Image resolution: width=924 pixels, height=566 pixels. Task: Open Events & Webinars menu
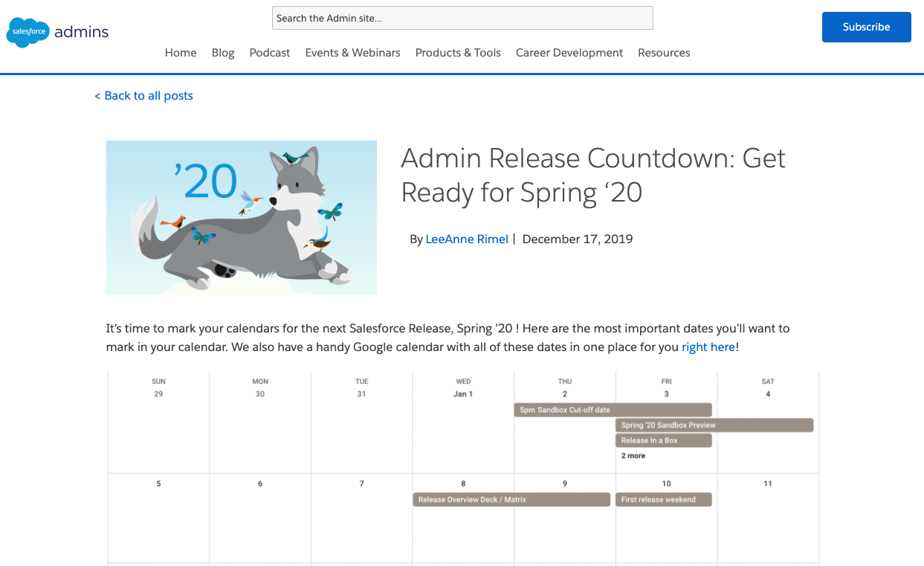click(x=352, y=53)
